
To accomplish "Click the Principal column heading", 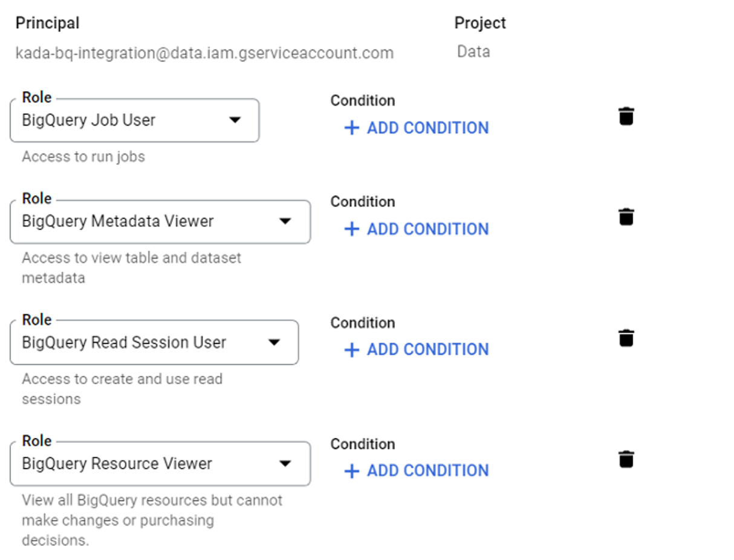I will coord(47,23).
